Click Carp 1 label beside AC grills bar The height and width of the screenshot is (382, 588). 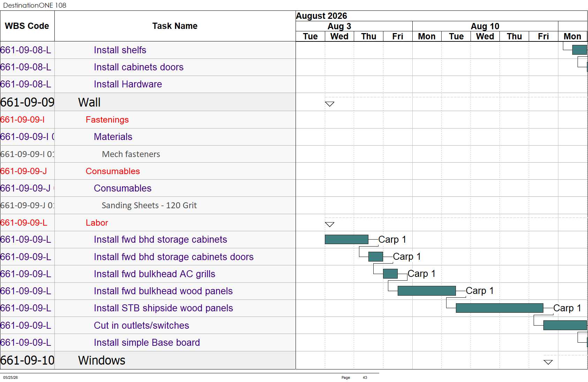421,274
